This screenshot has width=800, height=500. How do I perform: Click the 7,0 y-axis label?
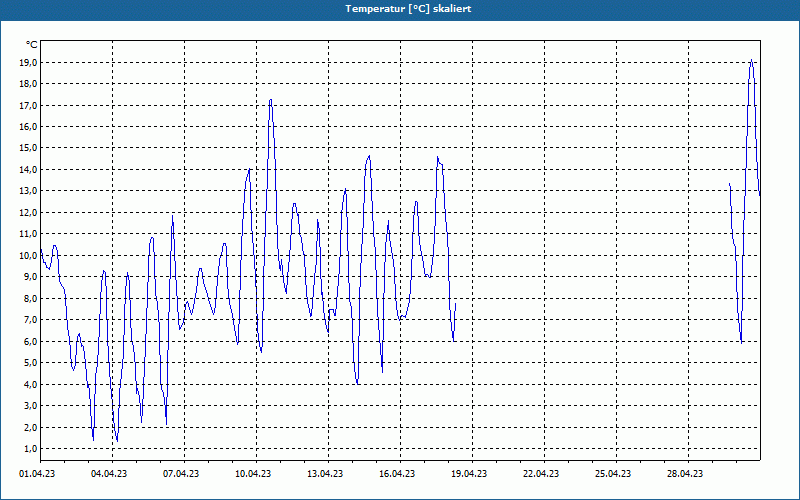[30, 320]
